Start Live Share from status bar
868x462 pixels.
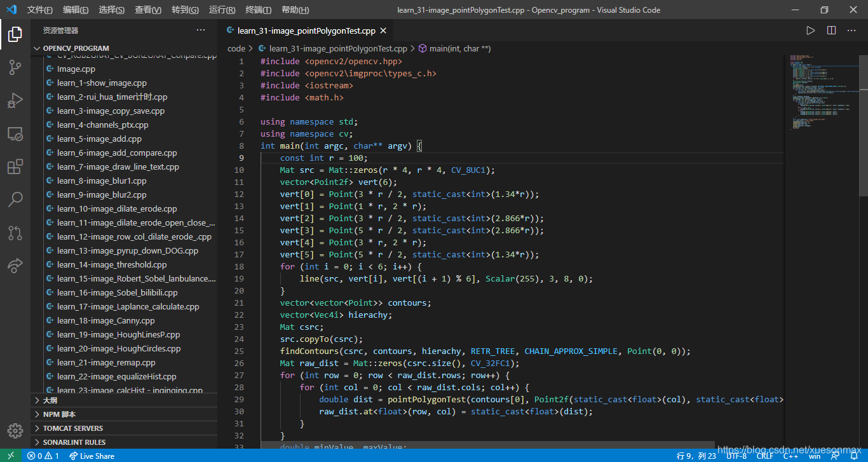(92, 456)
